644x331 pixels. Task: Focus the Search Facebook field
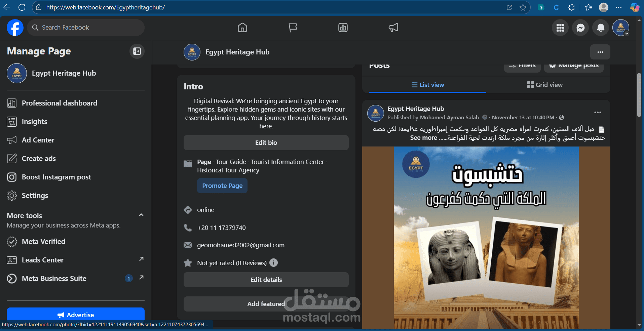point(86,28)
